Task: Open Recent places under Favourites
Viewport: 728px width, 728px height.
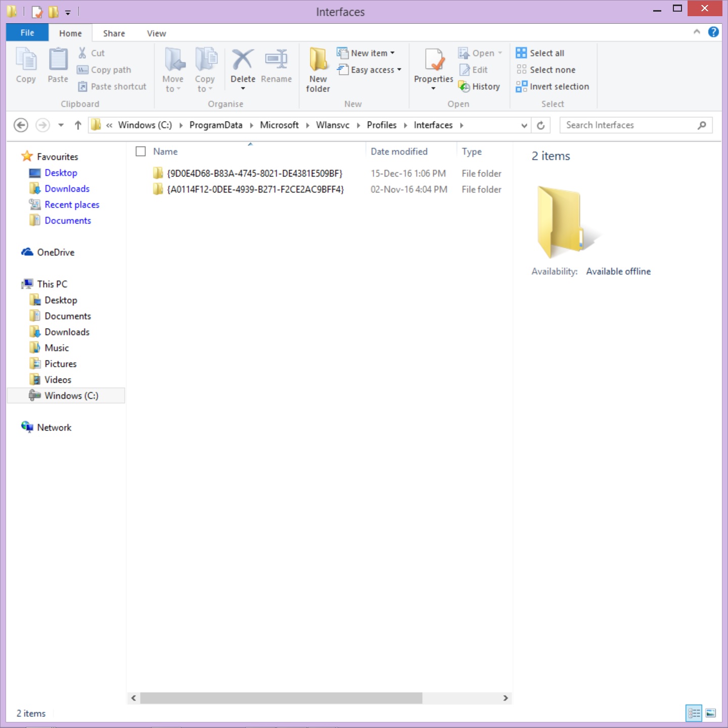Action: [x=72, y=205]
